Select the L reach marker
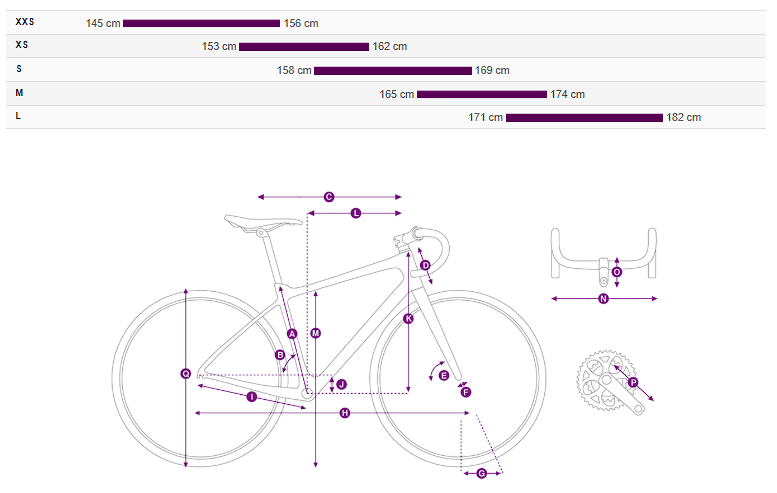Screen dimensions: 777x493 (x=356, y=214)
